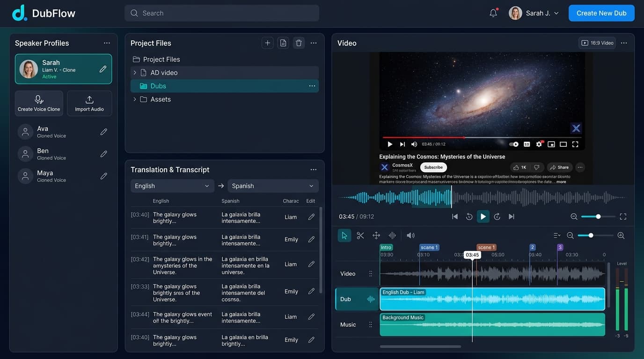This screenshot has width=644, height=359.
Task: Click the Create Voice Clone microphone button
Action: coord(39,103)
